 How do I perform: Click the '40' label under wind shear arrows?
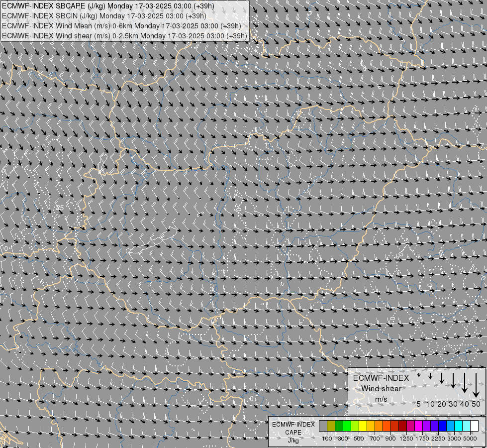click(x=465, y=404)
